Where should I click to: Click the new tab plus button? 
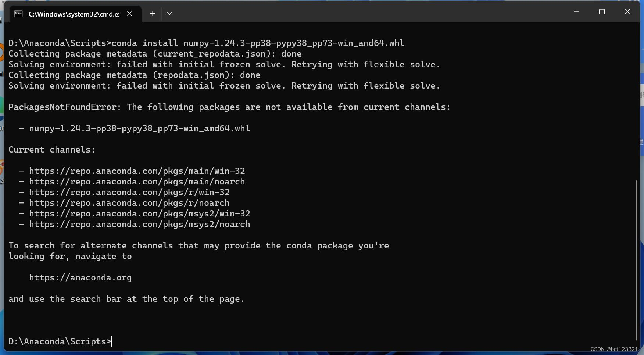[x=152, y=14]
